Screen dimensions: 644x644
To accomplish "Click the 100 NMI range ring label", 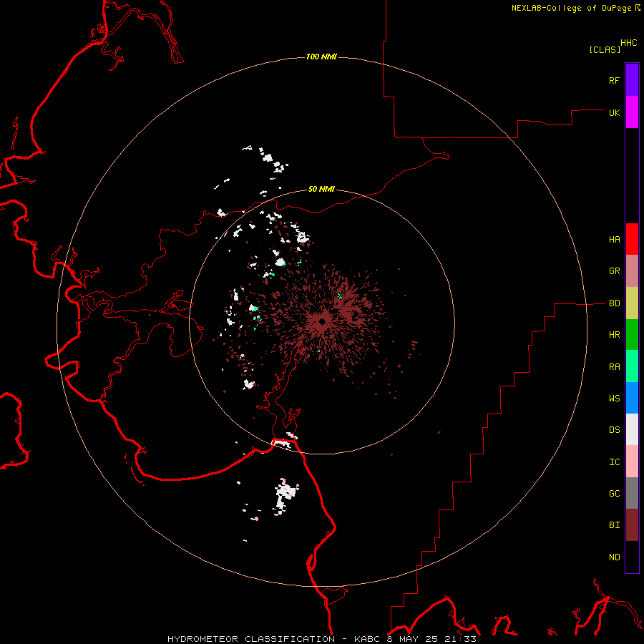I will tap(321, 57).
